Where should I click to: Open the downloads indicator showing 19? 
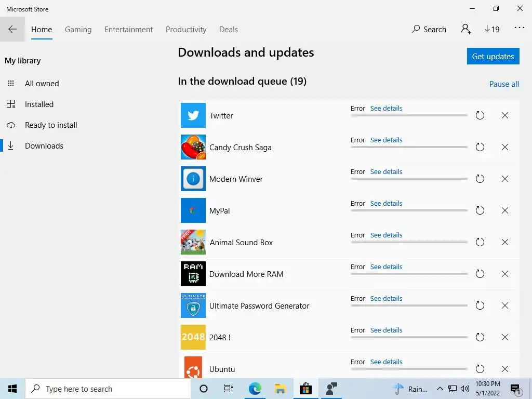tap(491, 30)
